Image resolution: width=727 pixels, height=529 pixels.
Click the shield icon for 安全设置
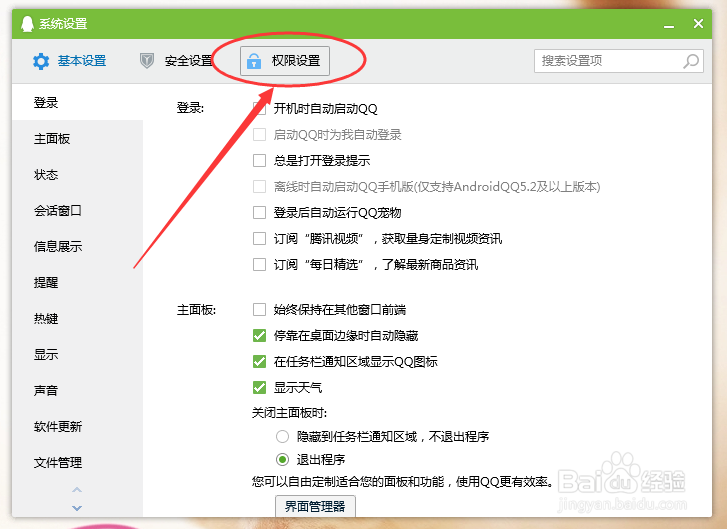[147, 61]
